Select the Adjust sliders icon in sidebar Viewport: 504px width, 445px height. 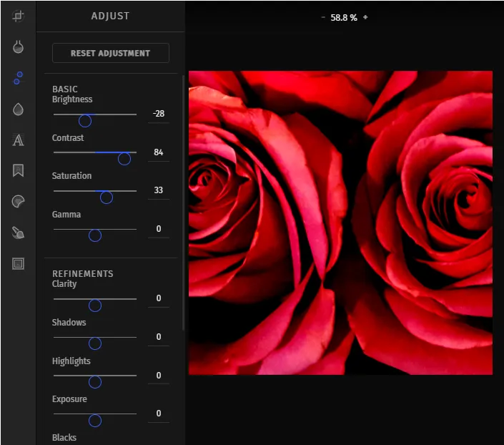click(x=18, y=78)
